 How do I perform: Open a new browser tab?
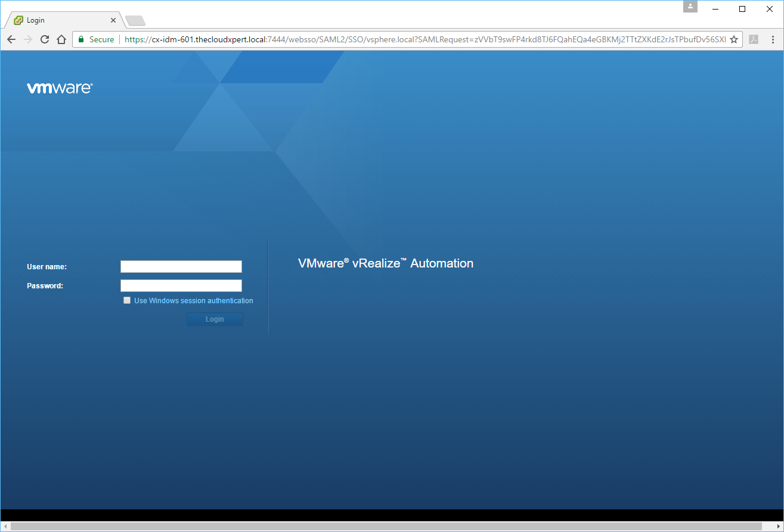135,21
